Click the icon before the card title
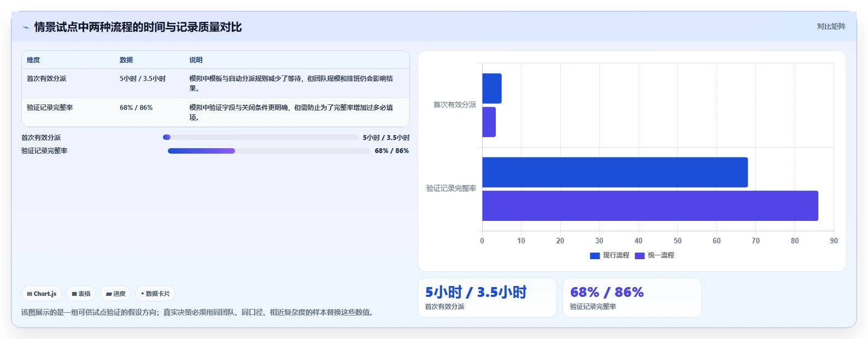The height and width of the screenshot is (339, 868). pyautogui.click(x=26, y=27)
